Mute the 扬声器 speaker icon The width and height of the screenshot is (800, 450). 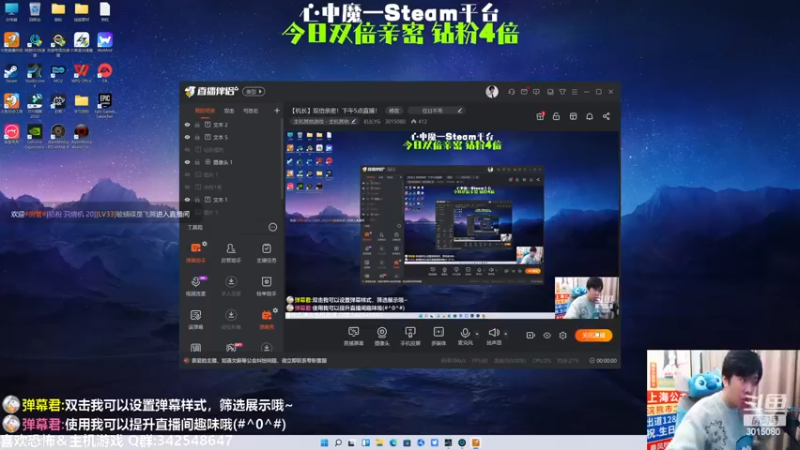493,333
